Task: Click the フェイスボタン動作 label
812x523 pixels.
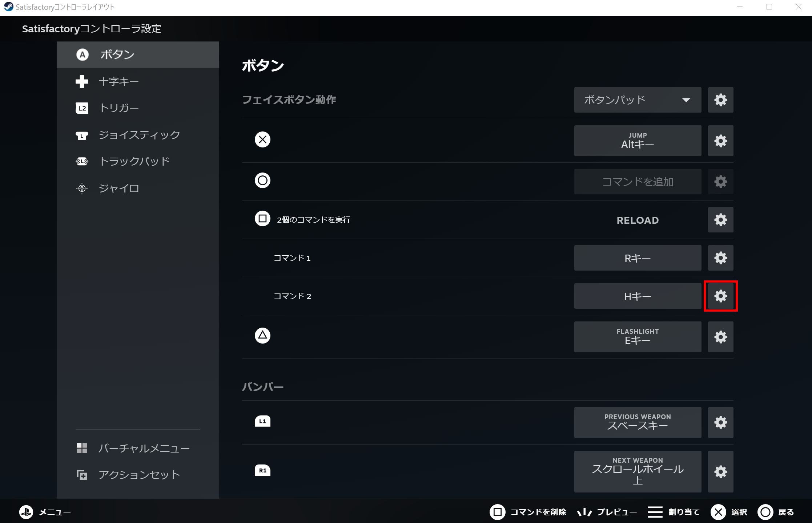Action: pyautogui.click(x=289, y=100)
